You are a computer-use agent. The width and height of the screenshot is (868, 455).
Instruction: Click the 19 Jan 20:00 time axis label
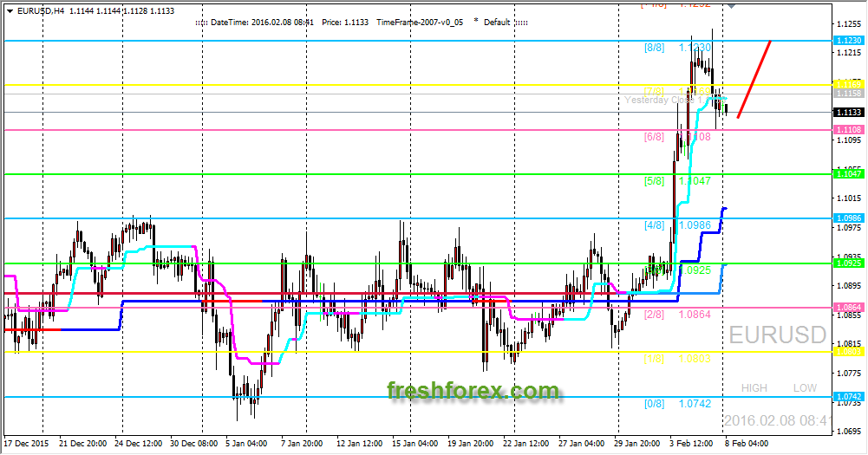pyautogui.click(x=470, y=444)
